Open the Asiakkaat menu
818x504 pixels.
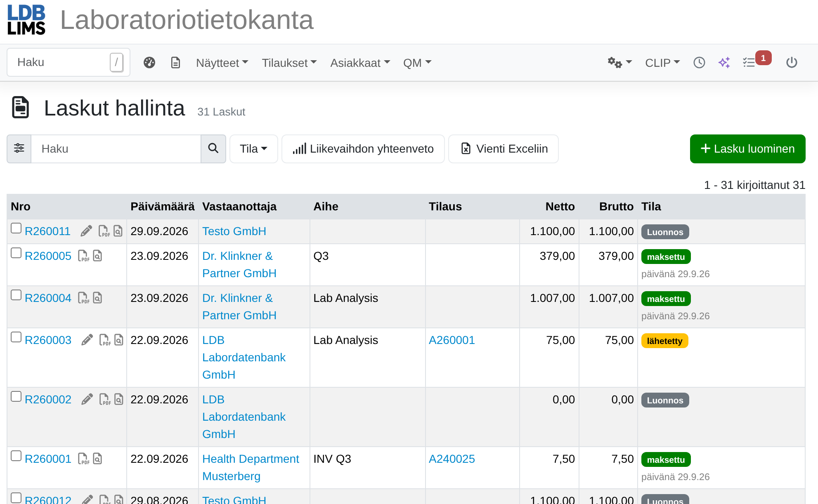tap(360, 63)
